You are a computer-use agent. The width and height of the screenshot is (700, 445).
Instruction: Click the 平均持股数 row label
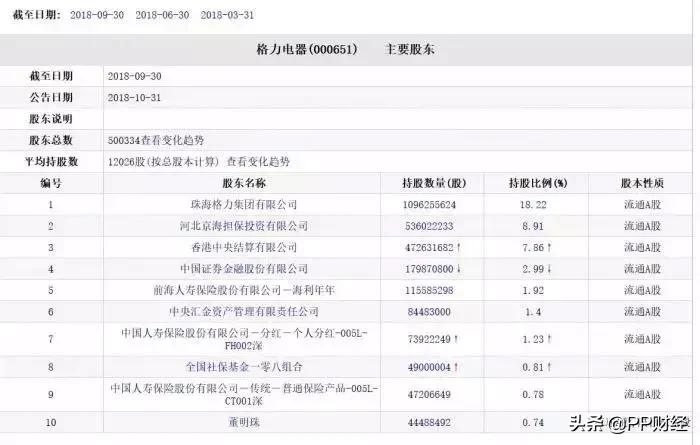pos(51,162)
